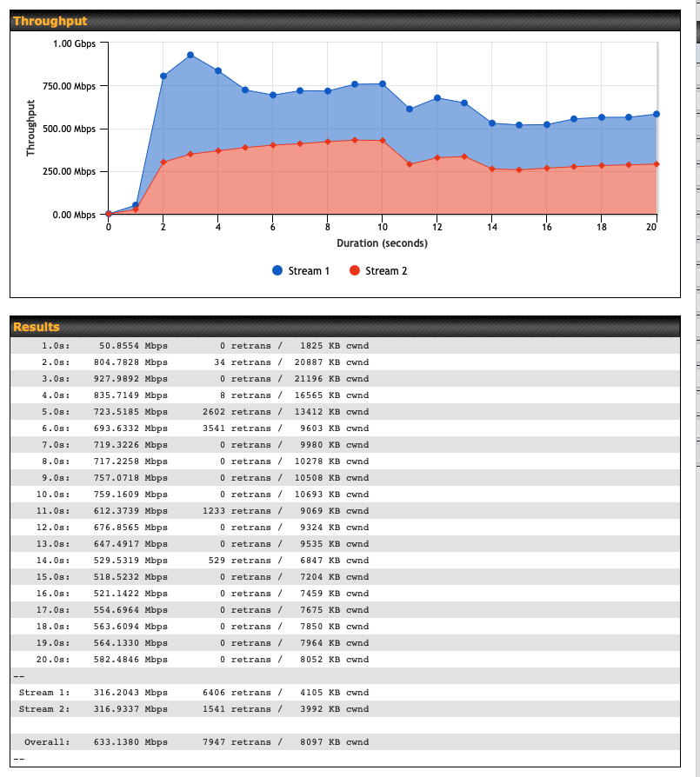Viewport: 700px width, 777px height.
Task: Hide Stream 2 series via legend label
Action: click(386, 271)
